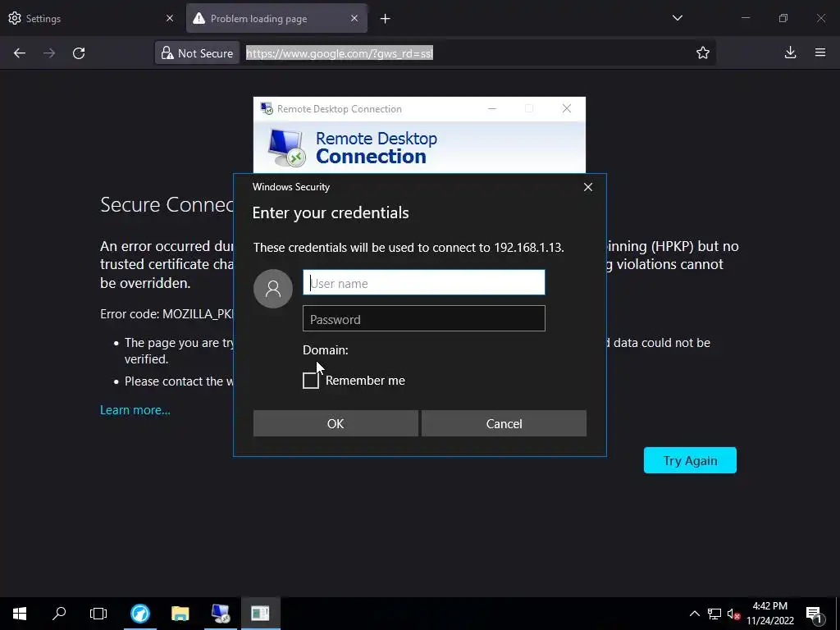Close the Problem loading page tab
Screen dimensions: 840x630
[x=354, y=18]
